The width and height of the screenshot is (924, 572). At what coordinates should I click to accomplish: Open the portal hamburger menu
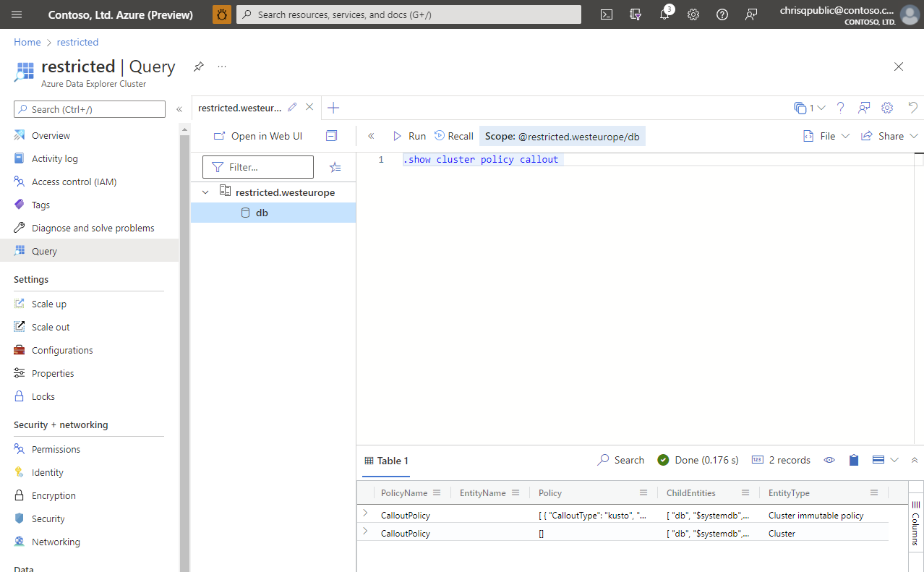coord(17,14)
